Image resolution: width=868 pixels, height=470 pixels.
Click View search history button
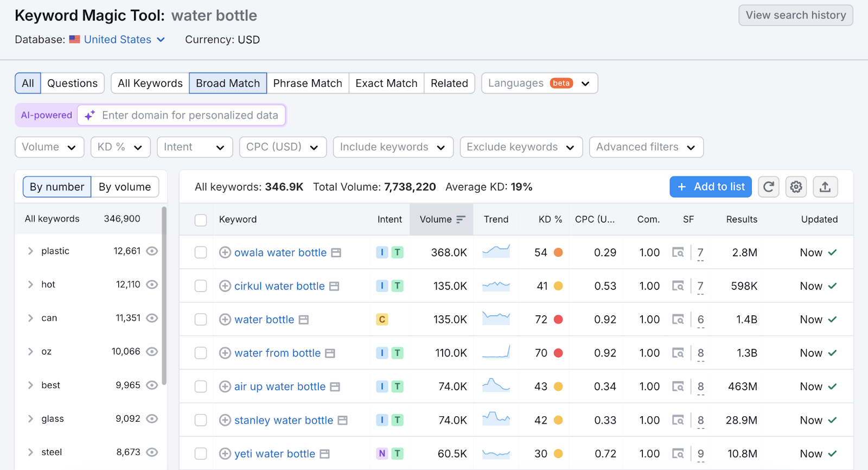pyautogui.click(x=796, y=15)
